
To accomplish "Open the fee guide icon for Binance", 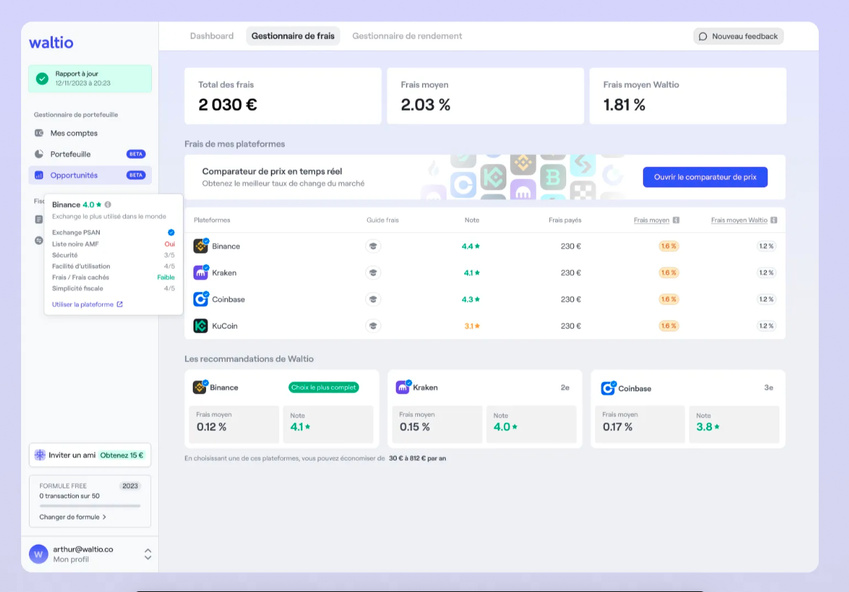I will (x=374, y=246).
